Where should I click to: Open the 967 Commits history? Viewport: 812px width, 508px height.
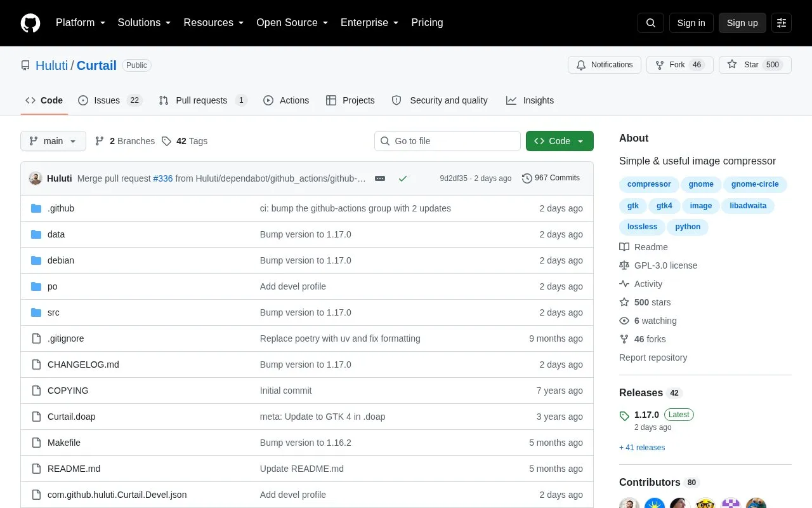pos(551,178)
